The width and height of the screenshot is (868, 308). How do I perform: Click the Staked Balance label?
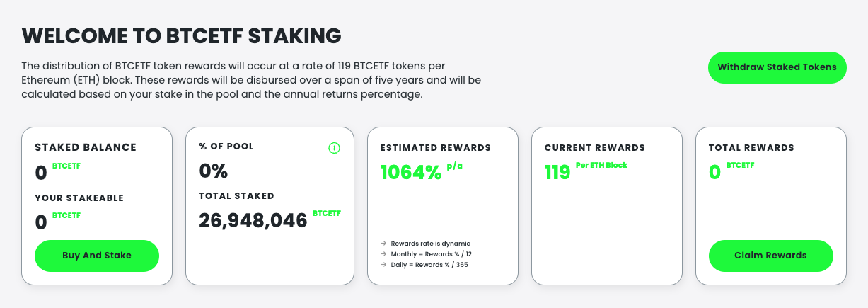pyautogui.click(x=86, y=147)
